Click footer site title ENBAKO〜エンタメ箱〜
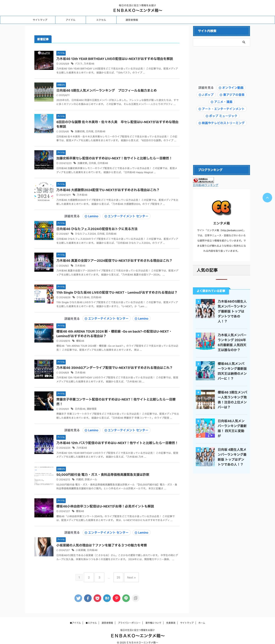Viewport: 275px width, 644px height. click(x=137, y=635)
